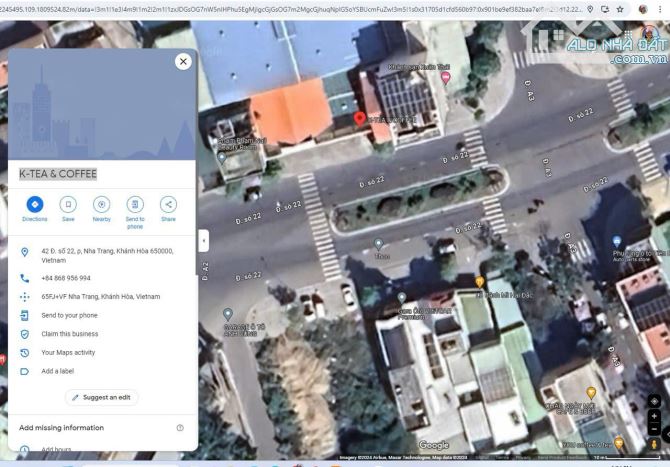Collapse the side panel with the arrow
This screenshot has width=670, height=467.
pyautogui.click(x=204, y=241)
